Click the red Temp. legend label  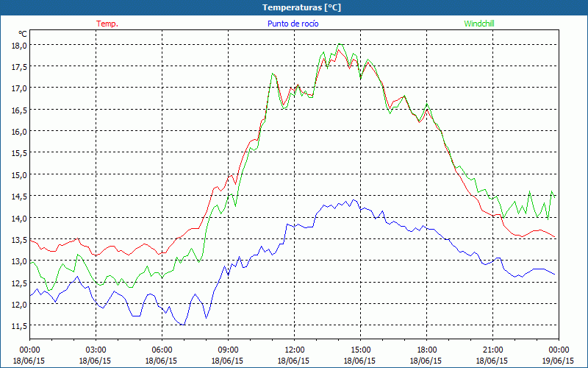point(107,24)
